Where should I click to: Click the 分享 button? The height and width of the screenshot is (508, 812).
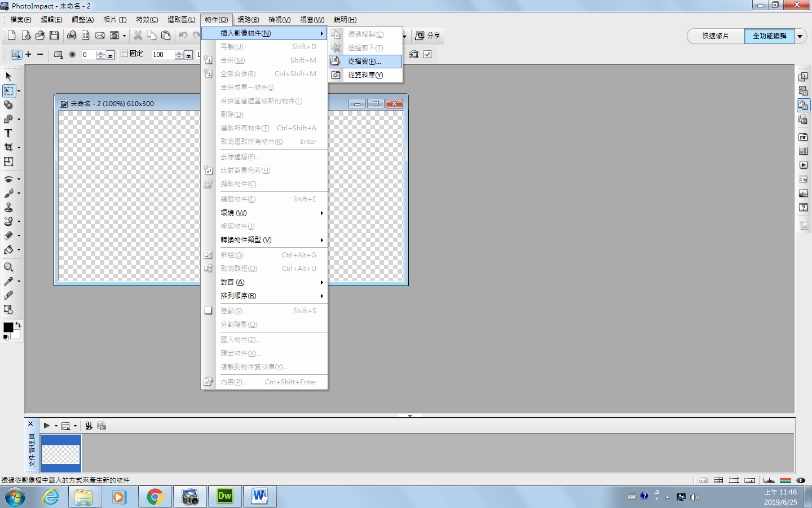428,36
